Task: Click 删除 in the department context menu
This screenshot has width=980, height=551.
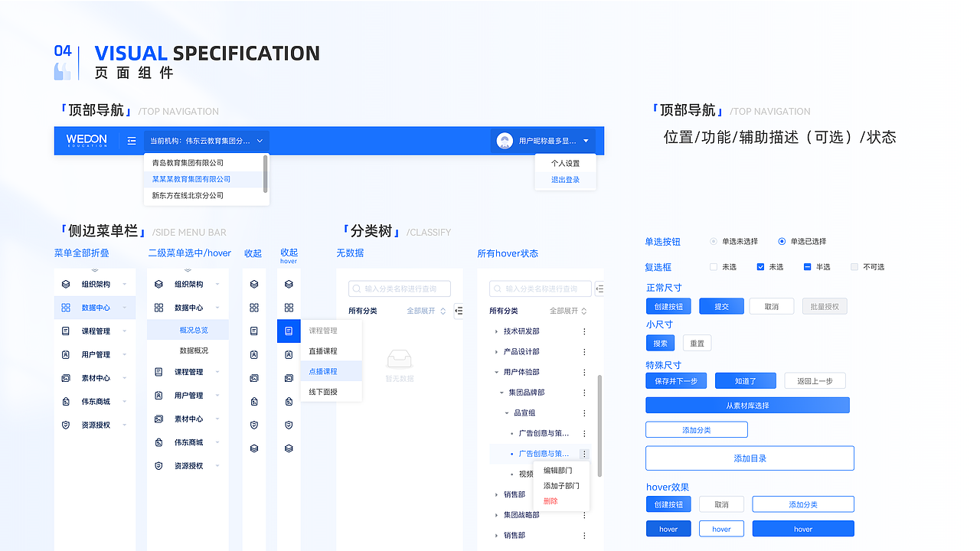Action: [550, 500]
